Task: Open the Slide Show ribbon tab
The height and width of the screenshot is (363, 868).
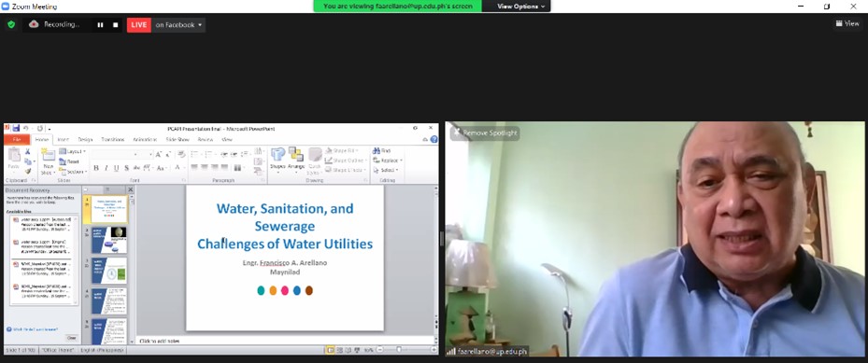Action: (x=178, y=140)
